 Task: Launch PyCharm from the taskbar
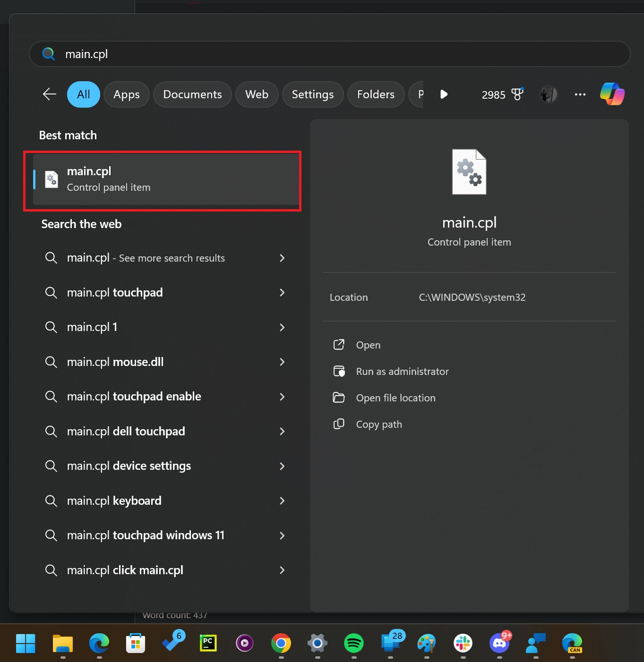(208, 643)
